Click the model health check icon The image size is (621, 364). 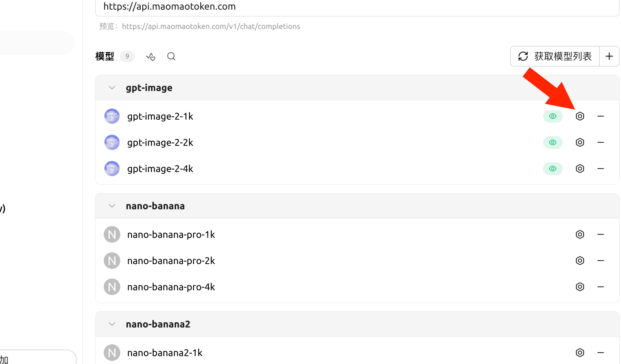(151, 57)
